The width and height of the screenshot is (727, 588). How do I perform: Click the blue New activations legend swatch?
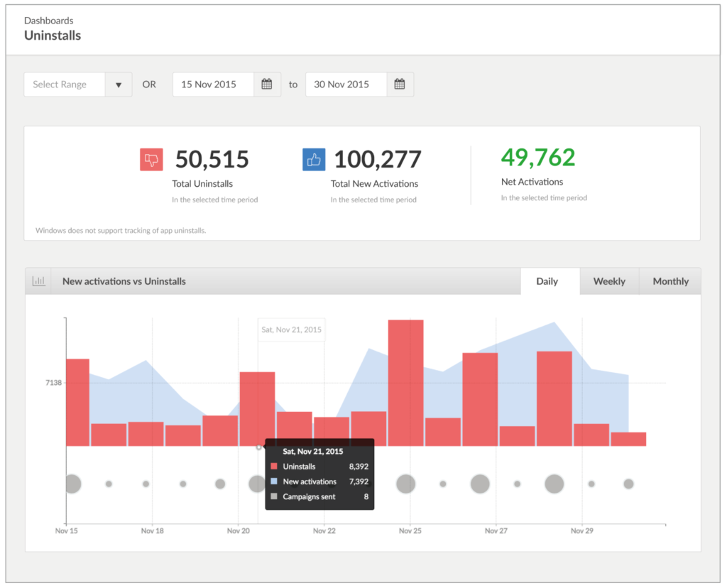[273, 481]
